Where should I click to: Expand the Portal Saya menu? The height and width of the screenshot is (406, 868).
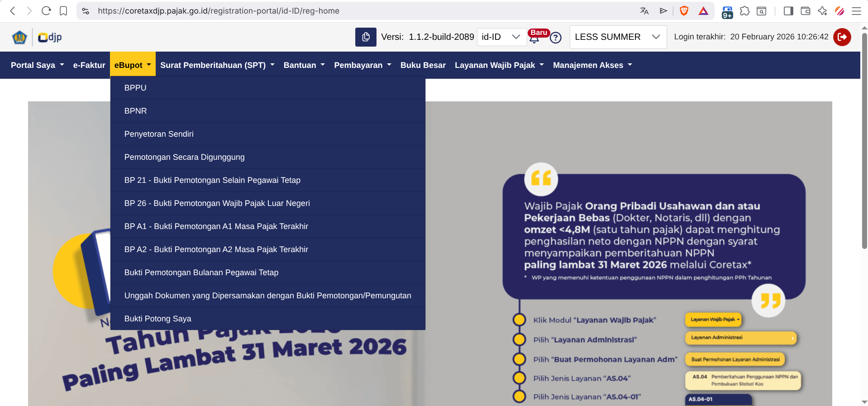click(38, 65)
